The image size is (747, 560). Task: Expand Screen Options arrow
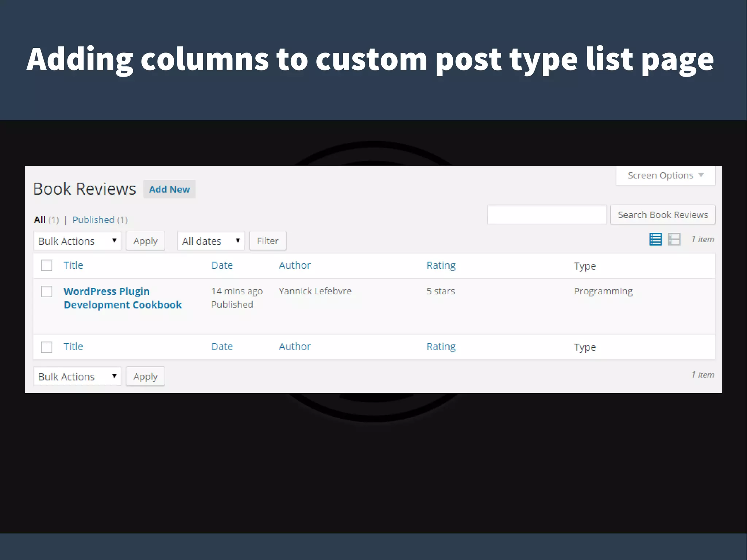[x=701, y=175]
